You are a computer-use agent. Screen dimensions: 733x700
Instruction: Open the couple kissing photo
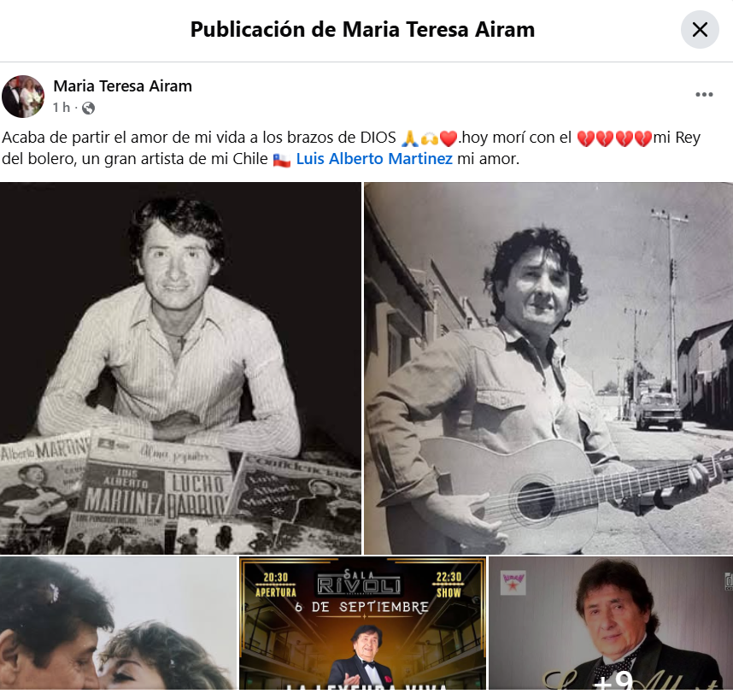click(118, 623)
